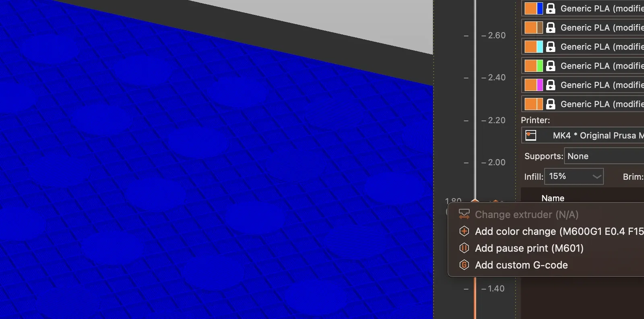Click layer slider track at 2.60 mark
Screen dimensions: 644x319
tap(475, 35)
